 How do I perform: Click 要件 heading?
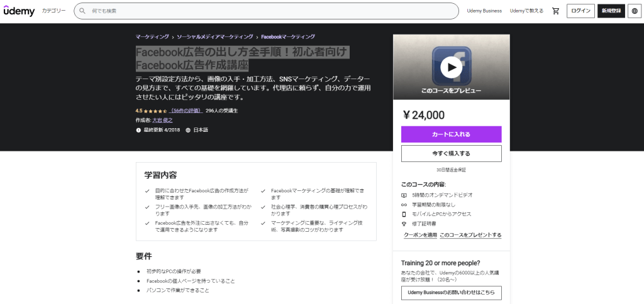click(144, 256)
